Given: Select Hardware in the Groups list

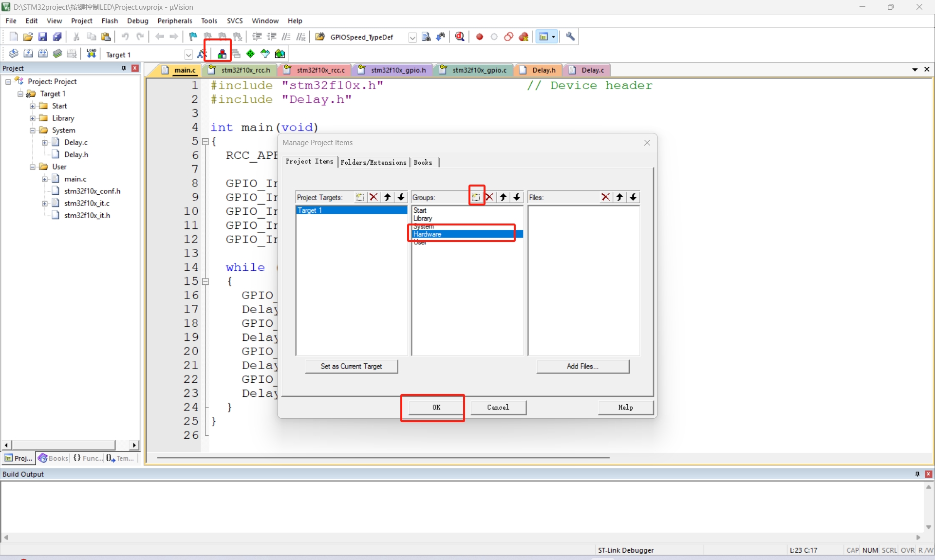Looking at the screenshot, I should point(427,234).
